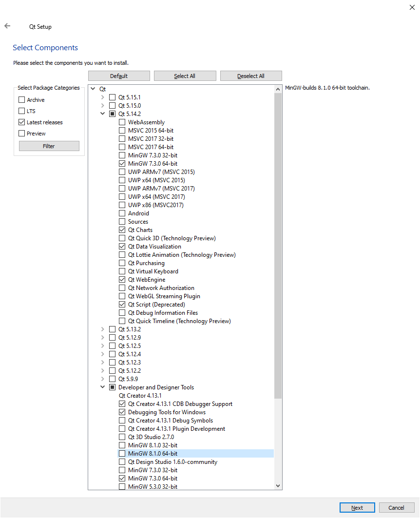Select Qt Quick Timeline (Technology Preview) row
Screen dimensions: 420x518
180,321
